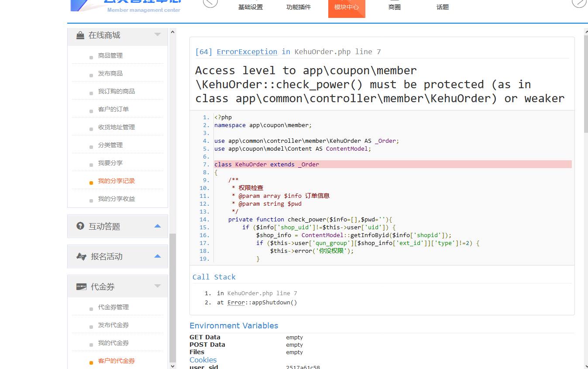Click the left arrow circle in top navigation
Image resolution: width=588 pixels, height=369 pixels.
(211, 2)
